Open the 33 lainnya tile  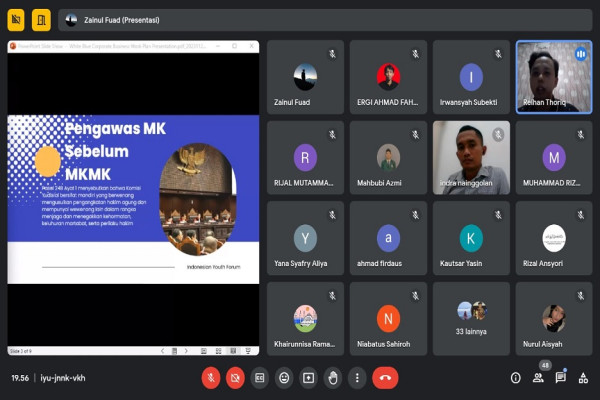pos(471,319)
